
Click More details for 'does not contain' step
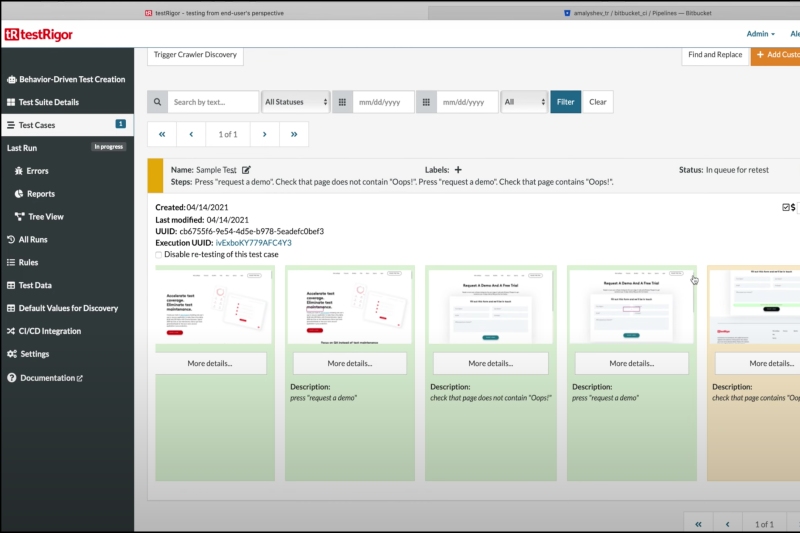(491, 364)
